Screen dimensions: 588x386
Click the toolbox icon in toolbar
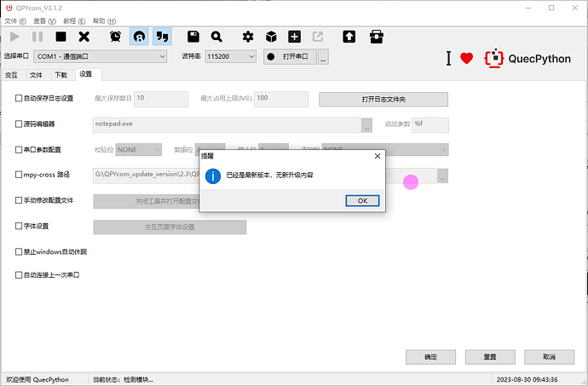point(376,37)
